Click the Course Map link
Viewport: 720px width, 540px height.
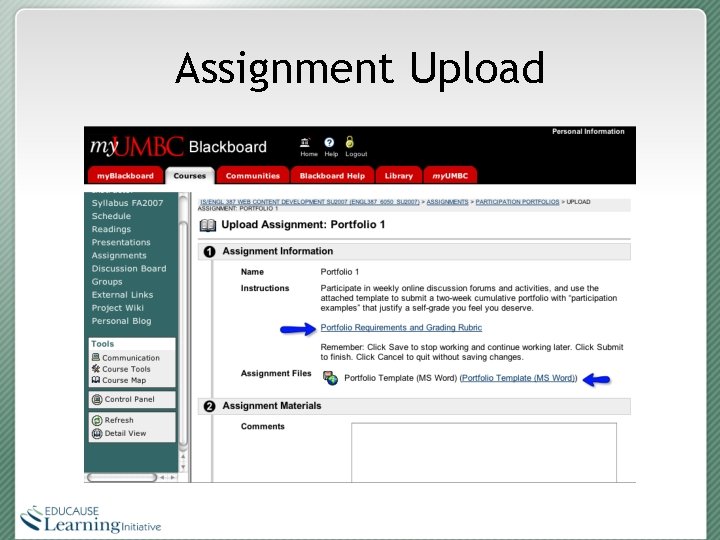tap(124, 380)
